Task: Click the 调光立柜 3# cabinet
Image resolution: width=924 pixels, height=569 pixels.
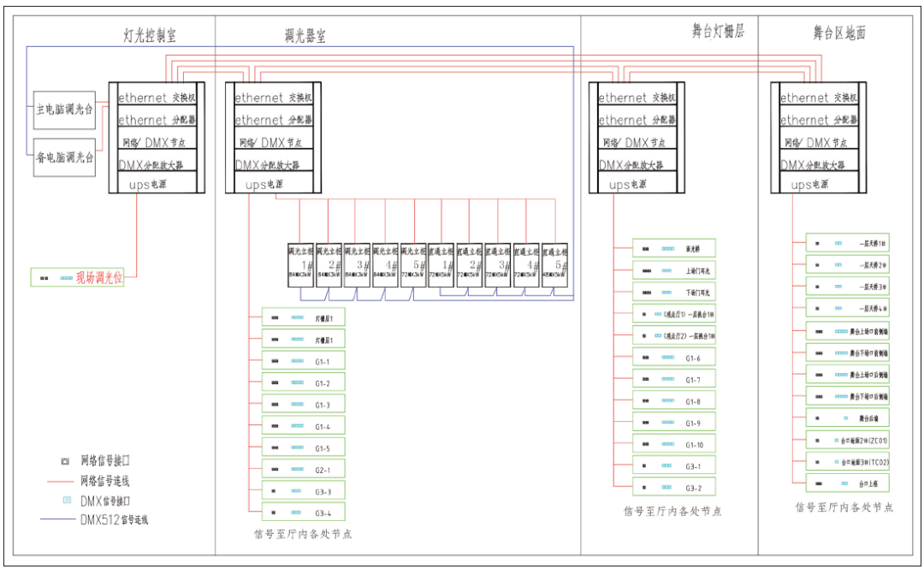Action: 357,264
